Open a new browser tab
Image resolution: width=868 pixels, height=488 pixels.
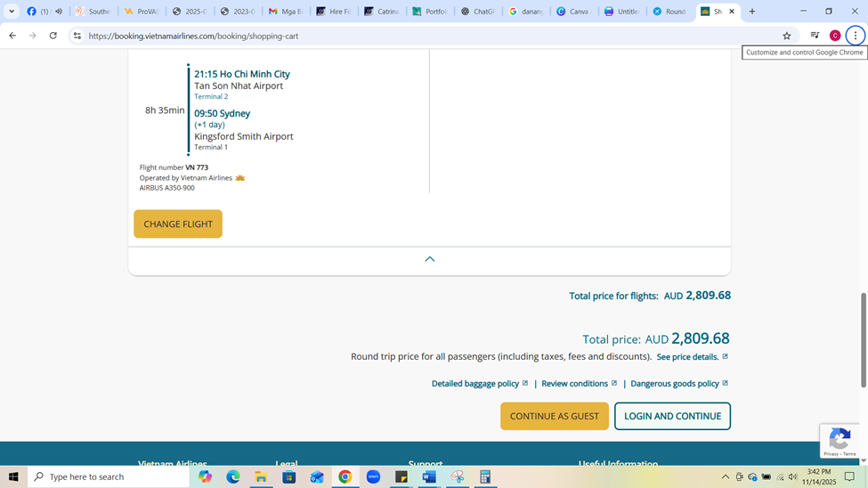click(751, 11)
